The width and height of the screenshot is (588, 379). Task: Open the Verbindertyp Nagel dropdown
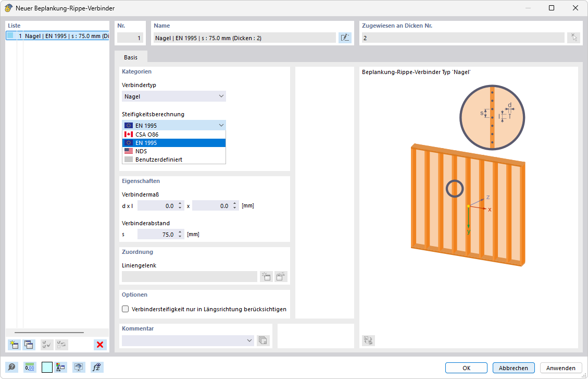click(174, 96)
